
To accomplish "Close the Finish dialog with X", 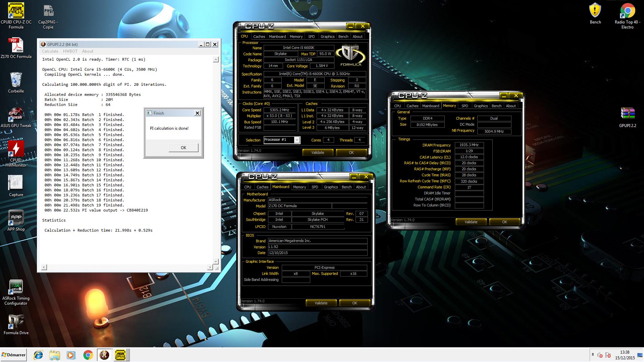I will [197, 113].
